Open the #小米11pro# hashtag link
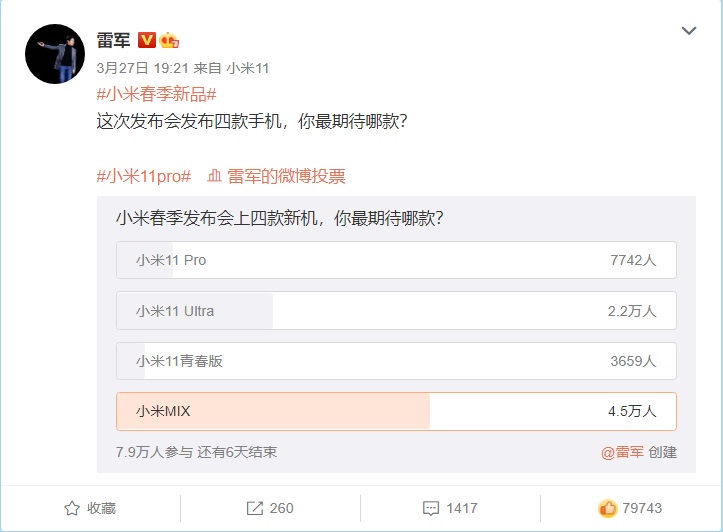 [143, 176]
